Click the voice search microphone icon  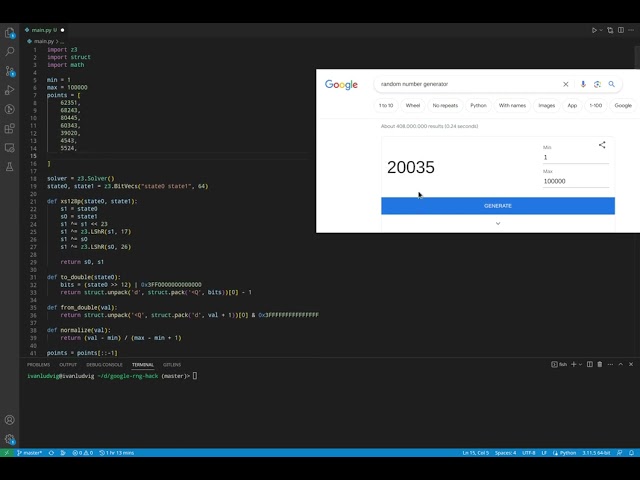click(x=583, y=84)
